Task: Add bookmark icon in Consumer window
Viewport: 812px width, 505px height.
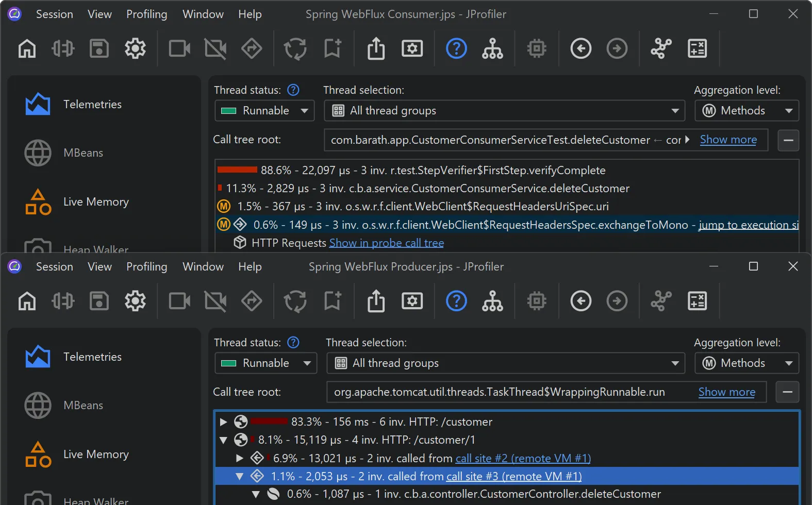Action: 332,49
